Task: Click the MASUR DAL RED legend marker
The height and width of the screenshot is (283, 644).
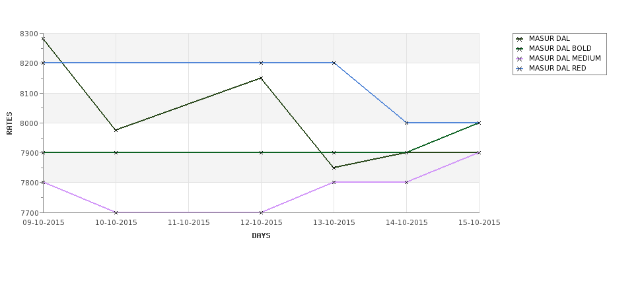Action: pyautogui.click(x=520, y=69)
